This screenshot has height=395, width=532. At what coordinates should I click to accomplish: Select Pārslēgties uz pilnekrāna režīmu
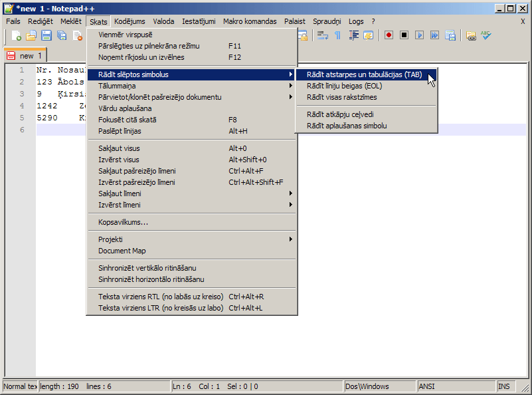tap(192, 46)
